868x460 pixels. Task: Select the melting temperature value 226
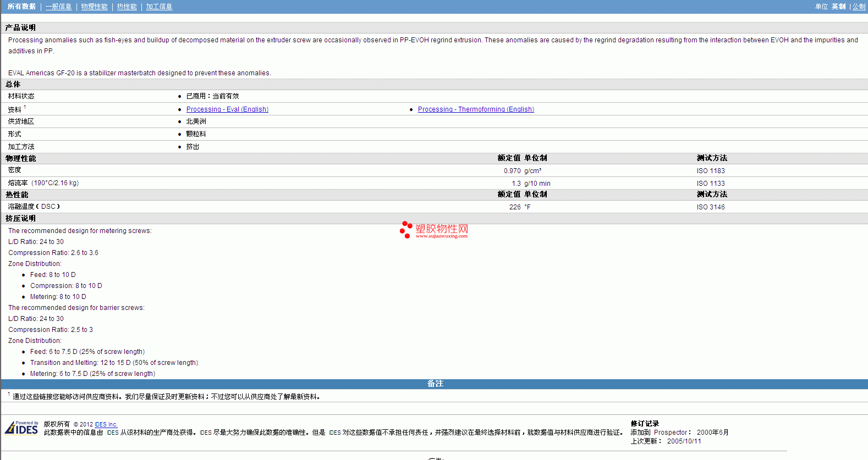pyautogui.click(x=515, y=207)
